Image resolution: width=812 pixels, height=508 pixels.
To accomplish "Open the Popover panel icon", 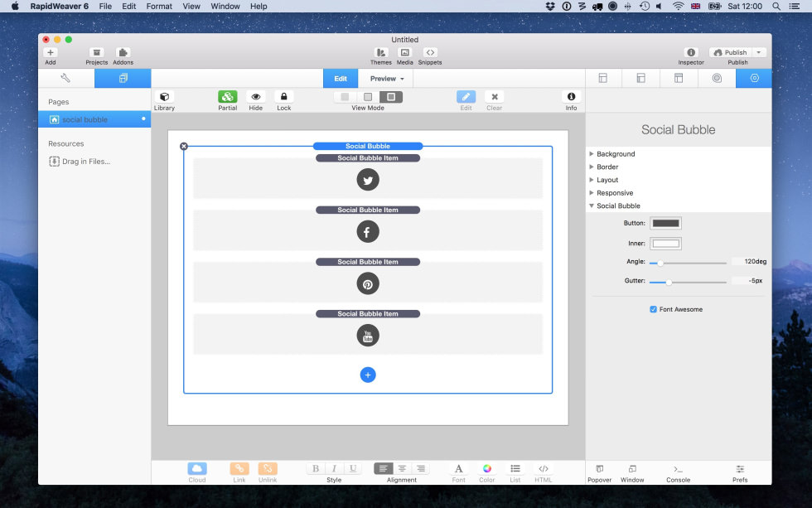I will point(600,469).
